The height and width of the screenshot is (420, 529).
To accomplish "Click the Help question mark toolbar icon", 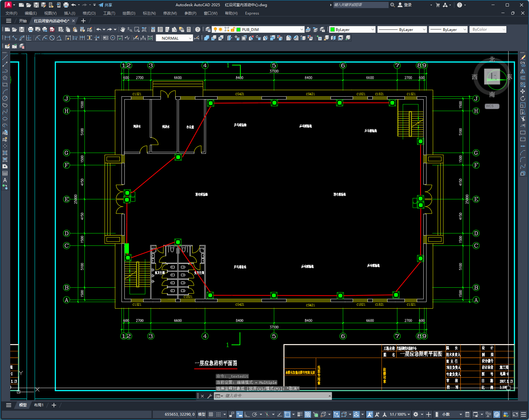I will tap(198, 29).
